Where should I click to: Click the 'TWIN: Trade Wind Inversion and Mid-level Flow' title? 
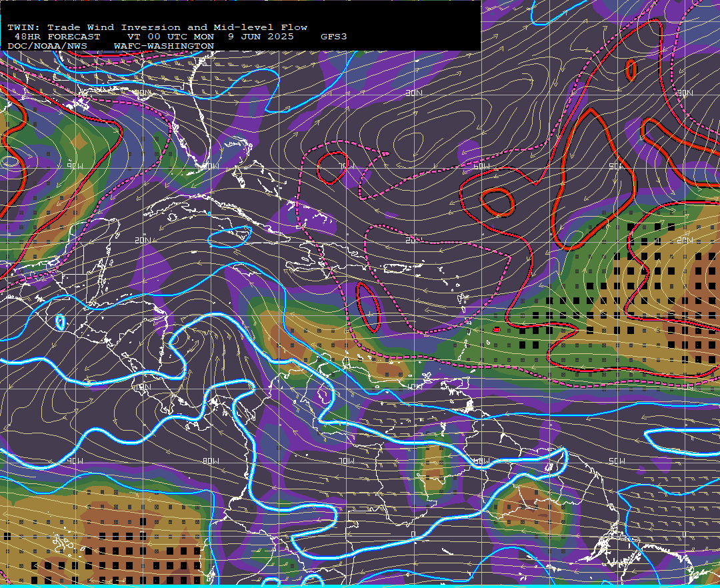coord(157,27)
